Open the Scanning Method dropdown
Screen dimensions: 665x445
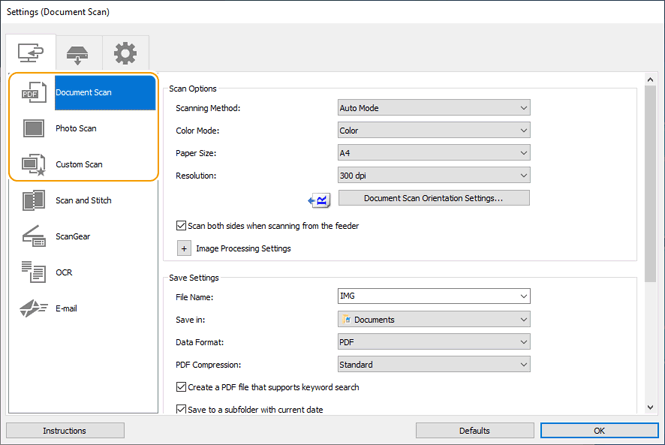(x=432, y=108)
